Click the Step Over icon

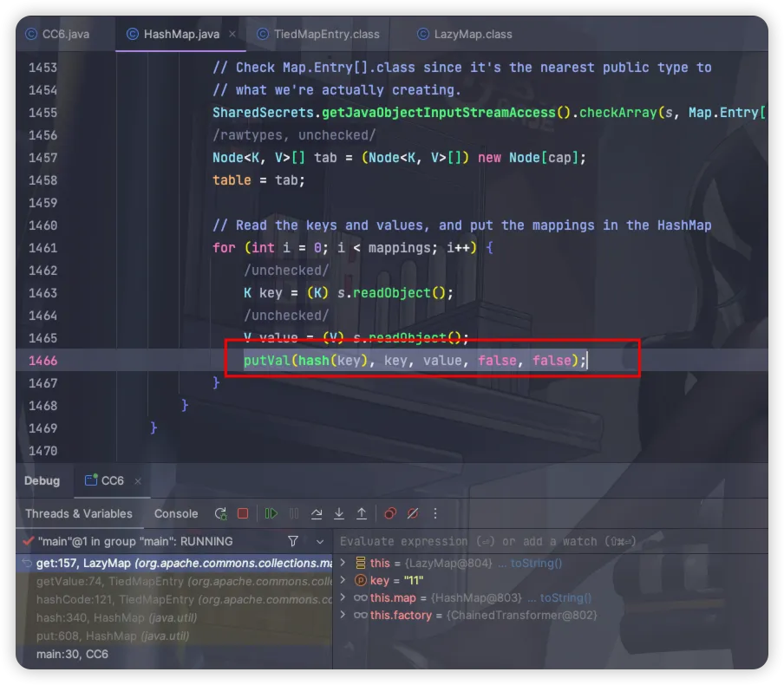pos(317,513)
